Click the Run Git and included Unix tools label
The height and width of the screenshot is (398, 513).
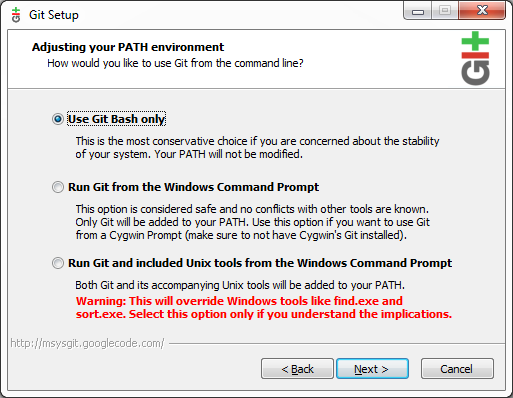(260, 263)
